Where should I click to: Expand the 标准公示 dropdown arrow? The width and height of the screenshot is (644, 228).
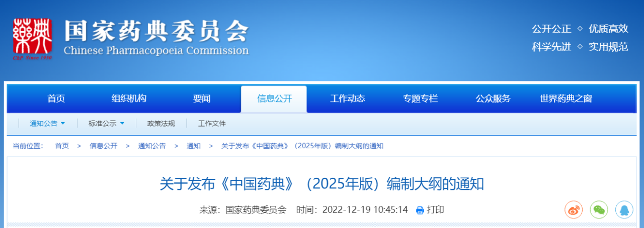pos(122,123)
